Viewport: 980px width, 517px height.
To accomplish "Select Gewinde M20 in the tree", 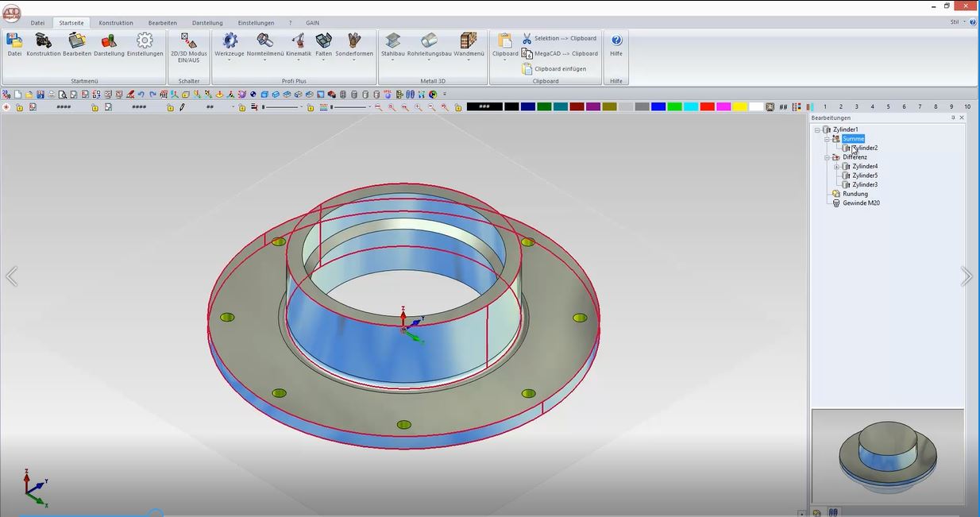I will (861, 203).
